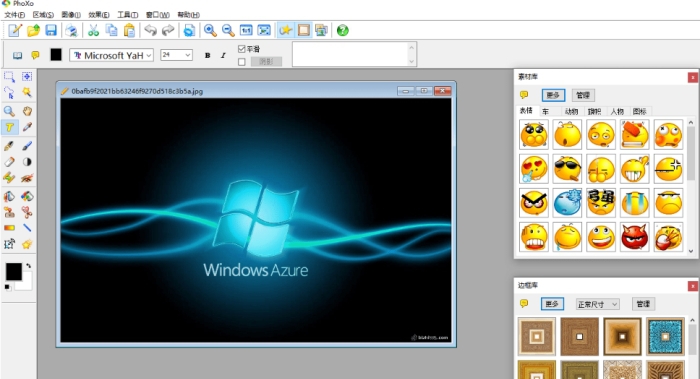Screen dimensions: 700x379
Task: Copy with the toolbar copy icon
Action: (x=111, y=30)
